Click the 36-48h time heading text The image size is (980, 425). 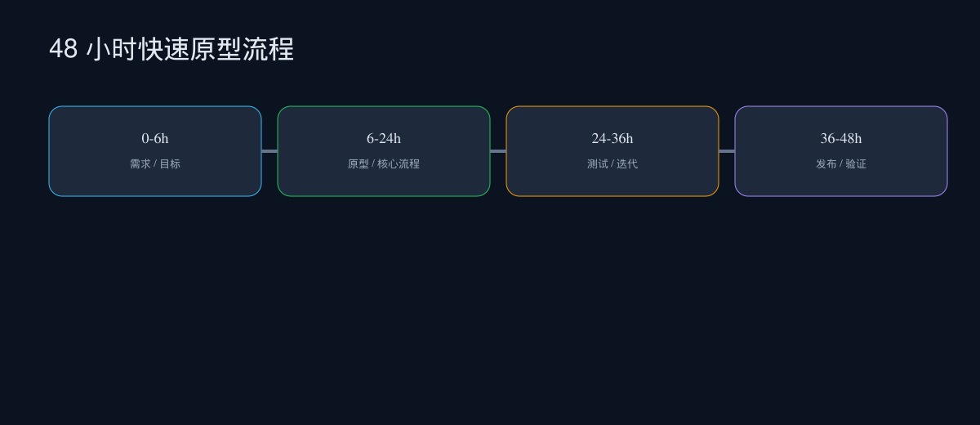point(841,138)
